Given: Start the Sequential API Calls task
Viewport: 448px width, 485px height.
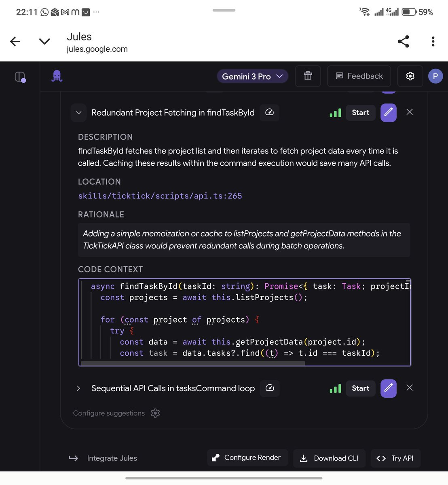Looking at the screenshot, I should click(x=361, y=388).
